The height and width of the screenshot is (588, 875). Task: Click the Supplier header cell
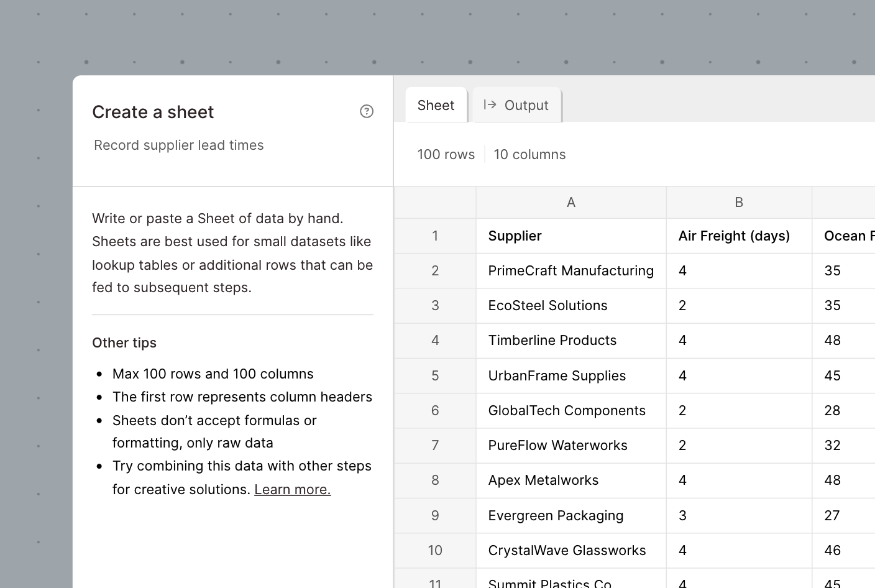[570, 236]
